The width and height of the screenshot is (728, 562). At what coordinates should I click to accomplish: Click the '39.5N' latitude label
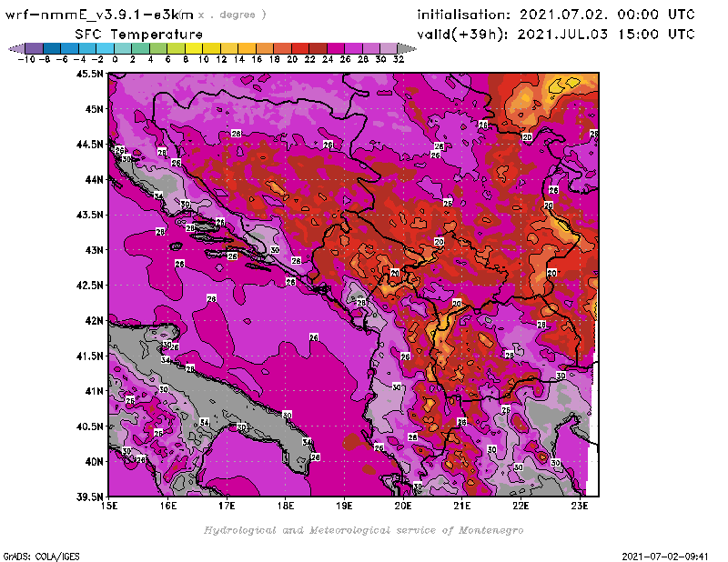point(89,497)
